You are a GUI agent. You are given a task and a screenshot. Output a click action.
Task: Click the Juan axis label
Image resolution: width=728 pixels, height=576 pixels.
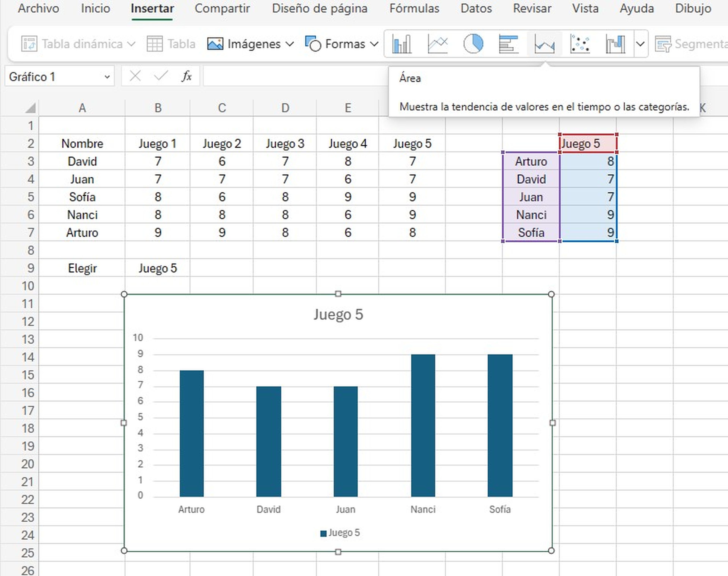[345, 509]
